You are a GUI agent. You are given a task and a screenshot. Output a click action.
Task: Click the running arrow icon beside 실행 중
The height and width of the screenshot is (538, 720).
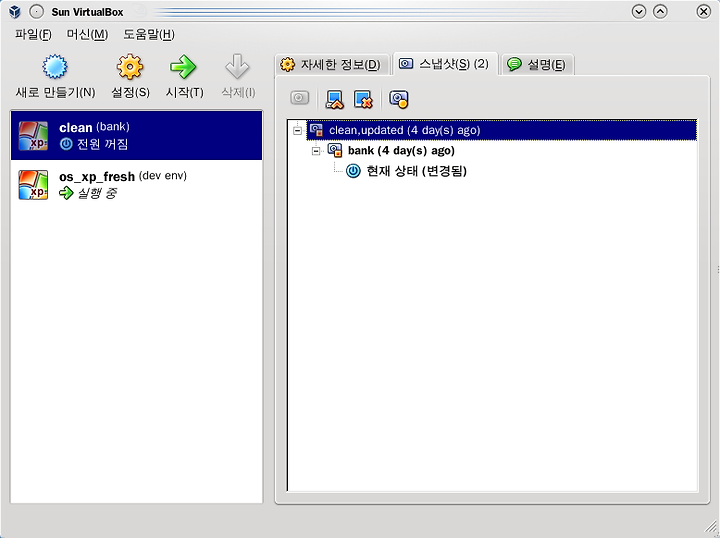66,193
